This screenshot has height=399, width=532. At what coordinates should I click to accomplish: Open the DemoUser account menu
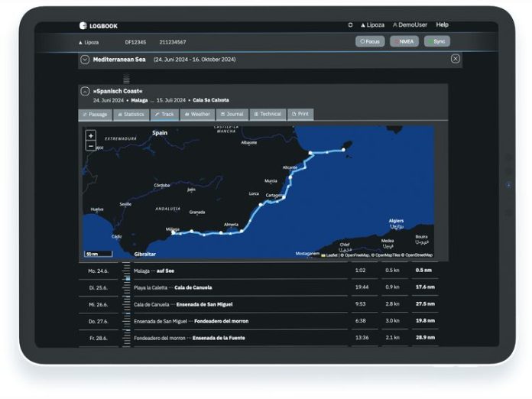[410, 24]
